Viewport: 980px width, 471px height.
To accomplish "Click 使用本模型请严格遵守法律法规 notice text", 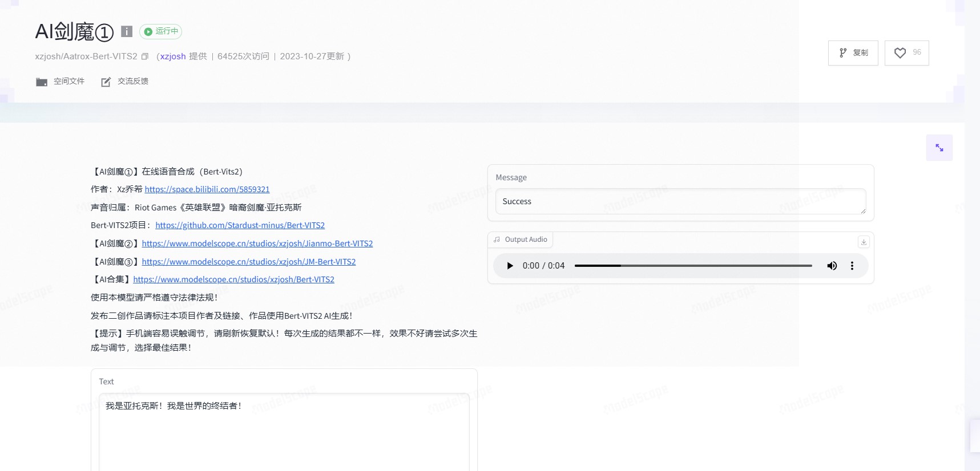I will 154,298.
